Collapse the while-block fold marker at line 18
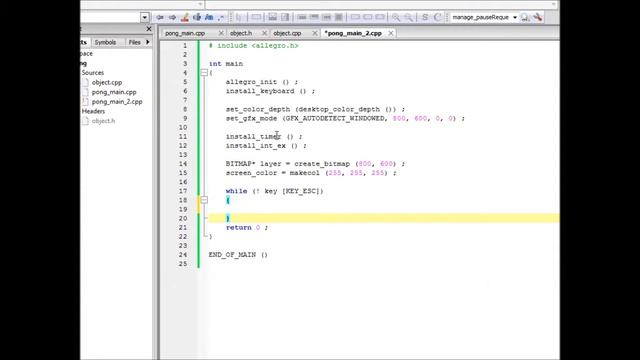The image size is (640, 360). click(204, 200)
